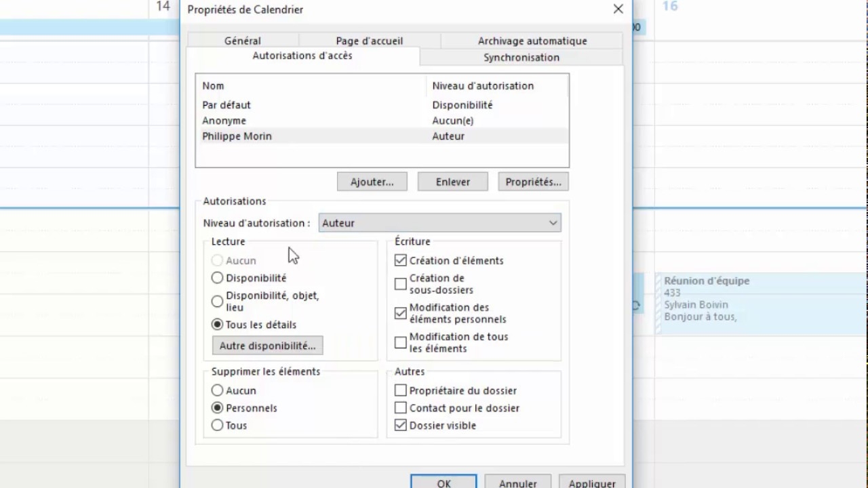Click the Enlever button
The height and width of the screenshot is (488, 868).
click(x=452, y=182)
